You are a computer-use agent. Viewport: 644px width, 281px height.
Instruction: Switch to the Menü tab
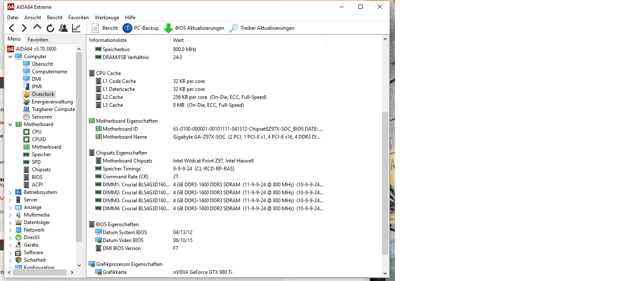14,39
